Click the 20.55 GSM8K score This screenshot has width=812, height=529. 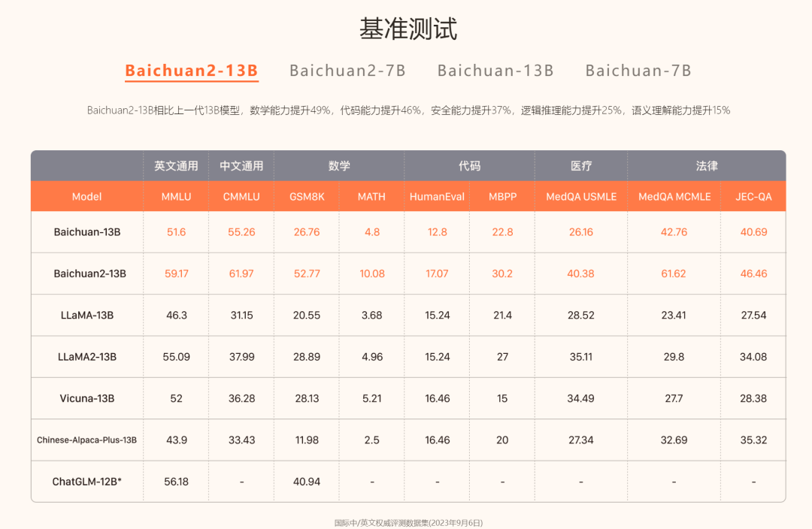click(x=307, y=316)
